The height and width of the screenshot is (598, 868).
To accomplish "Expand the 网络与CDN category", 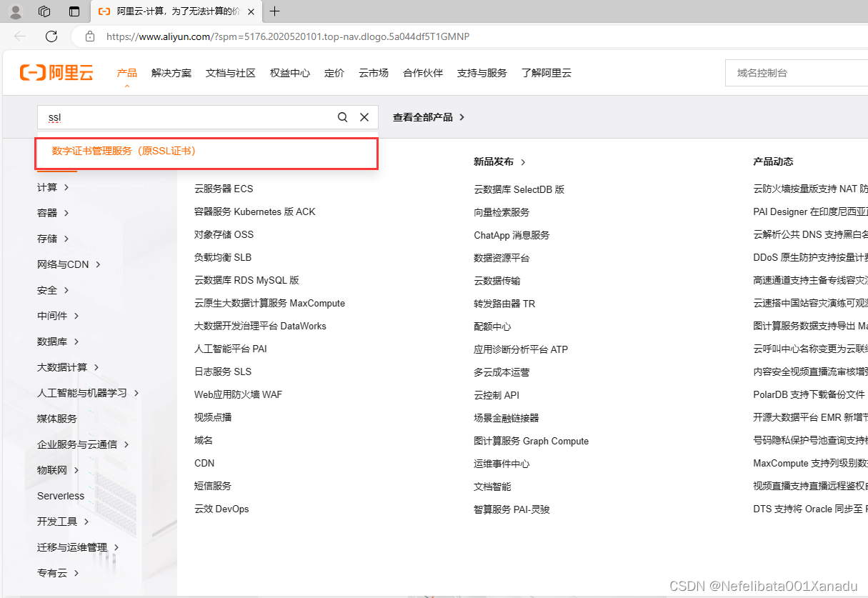I will 69,264.
